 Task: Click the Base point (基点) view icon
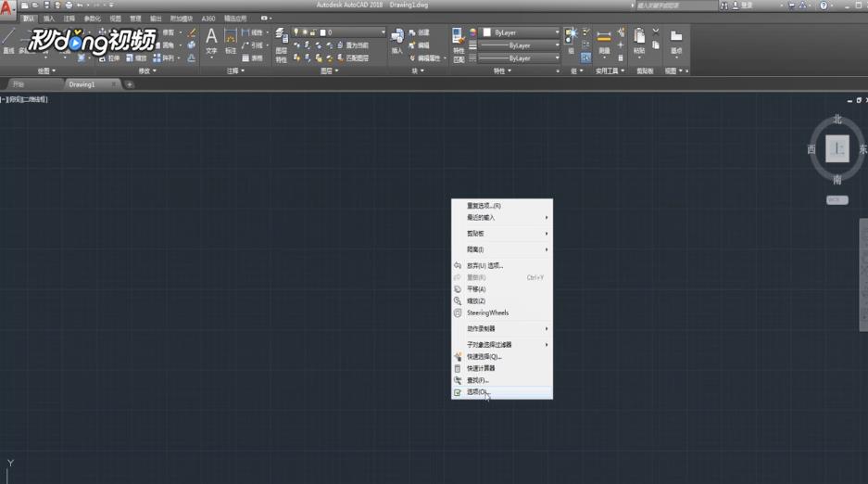point(676,42)
